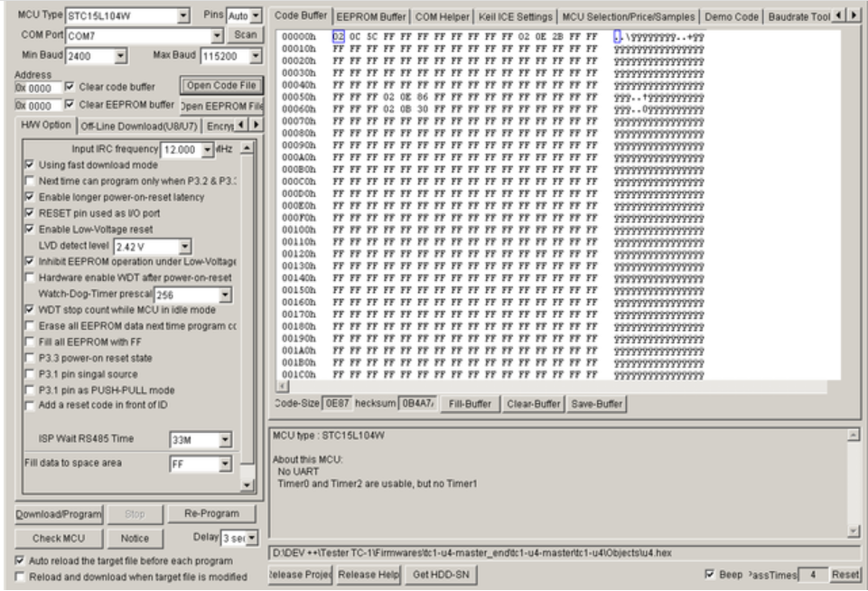Click hex buffer horizontal scroll left arrow

click(283, 386)
